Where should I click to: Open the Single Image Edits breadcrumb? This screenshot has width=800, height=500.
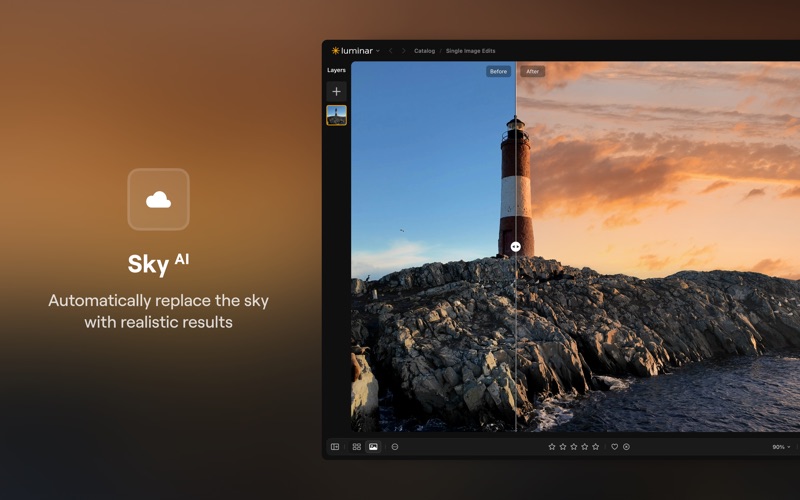(x=470, y=51)
